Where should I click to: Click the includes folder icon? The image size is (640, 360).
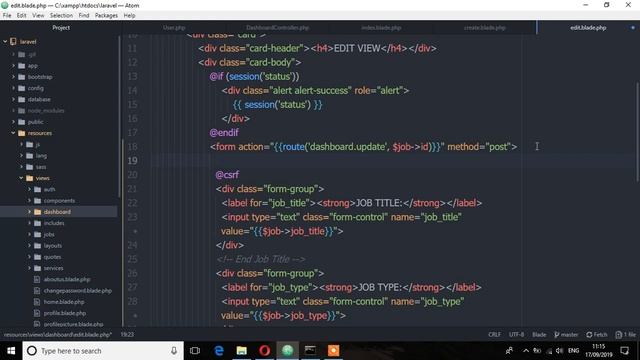tap(38, 223)
